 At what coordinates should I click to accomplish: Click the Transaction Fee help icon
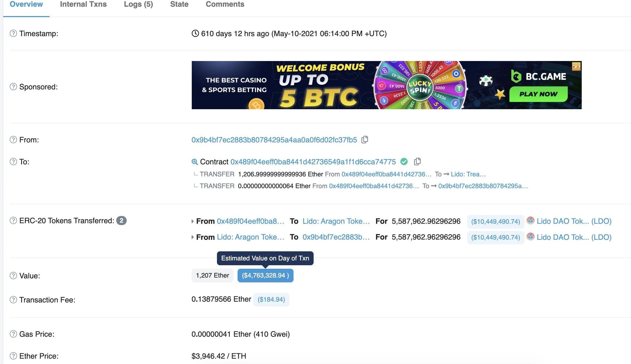coord(13,300)
